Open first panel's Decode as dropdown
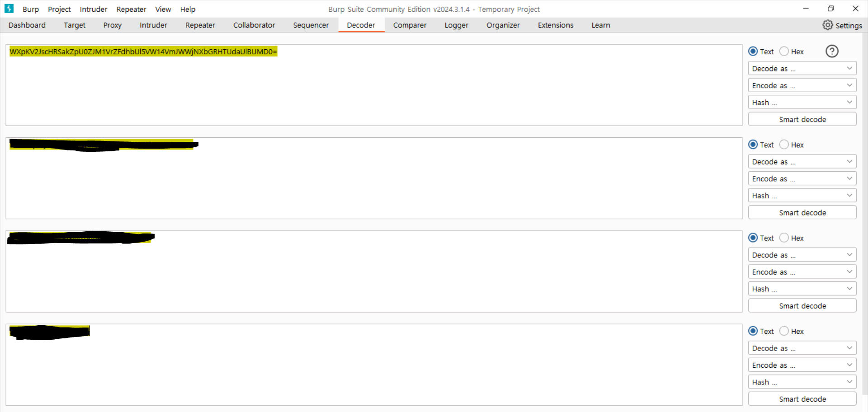Viewport: 868px width, 412px height. point(802,69)
